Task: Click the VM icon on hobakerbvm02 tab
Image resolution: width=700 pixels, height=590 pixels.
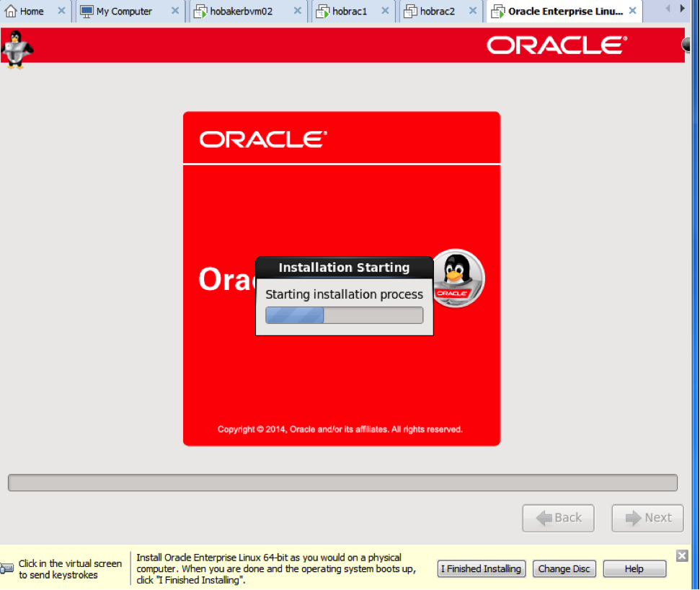Action: tap(200, 11)
